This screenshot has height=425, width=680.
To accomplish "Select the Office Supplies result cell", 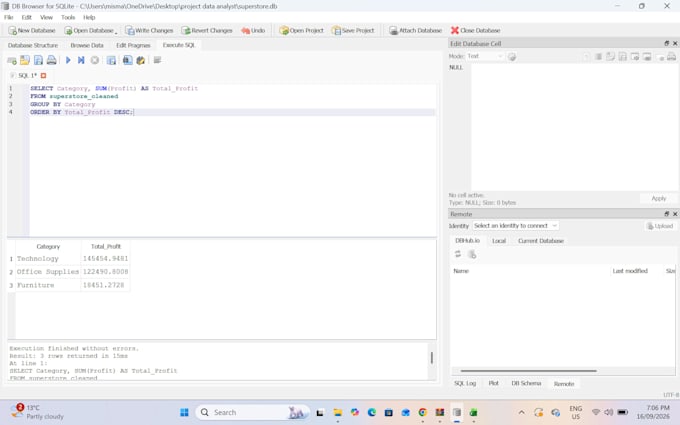I will (48, 272).
